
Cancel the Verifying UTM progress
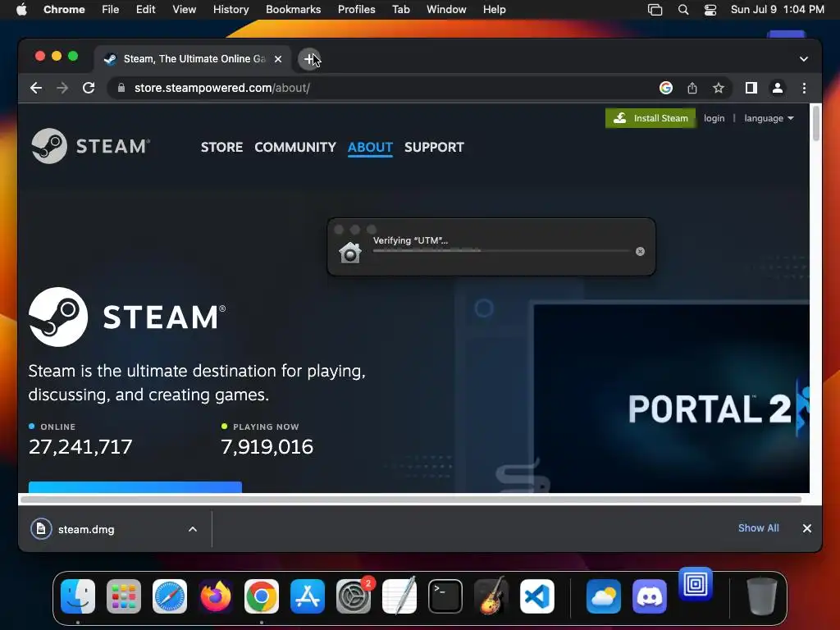(640, 251)
